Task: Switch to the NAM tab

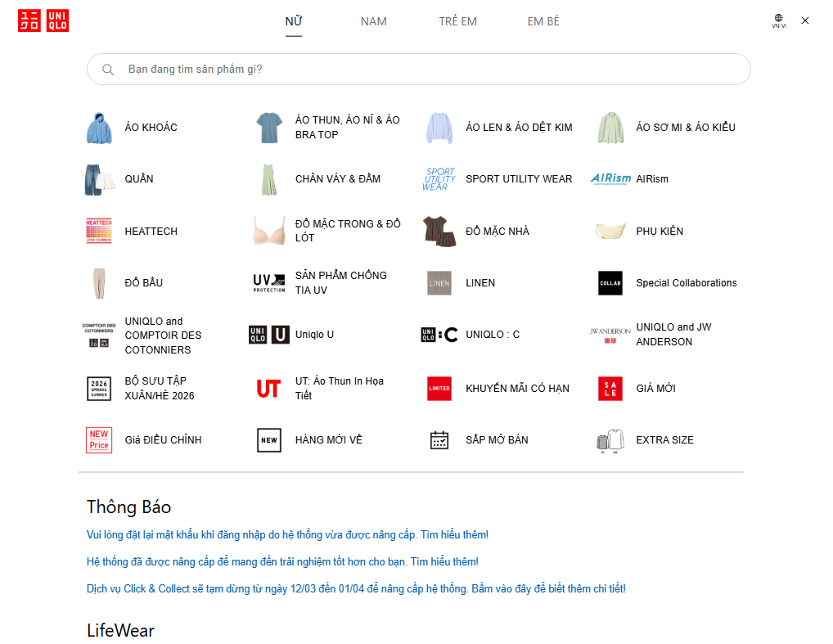Action: click(374, 21)
